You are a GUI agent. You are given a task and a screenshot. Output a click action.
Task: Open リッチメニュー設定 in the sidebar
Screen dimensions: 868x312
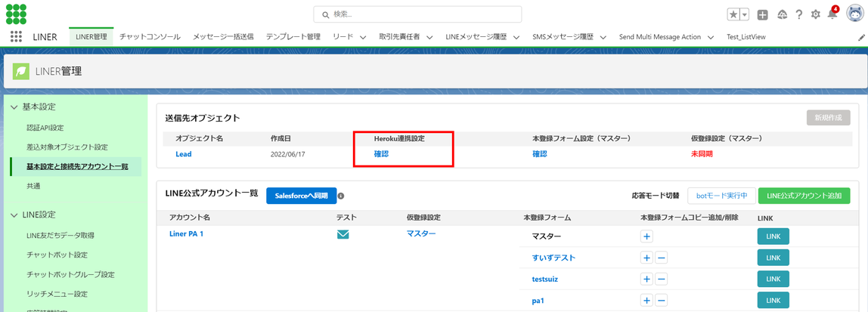pos(57,294)
